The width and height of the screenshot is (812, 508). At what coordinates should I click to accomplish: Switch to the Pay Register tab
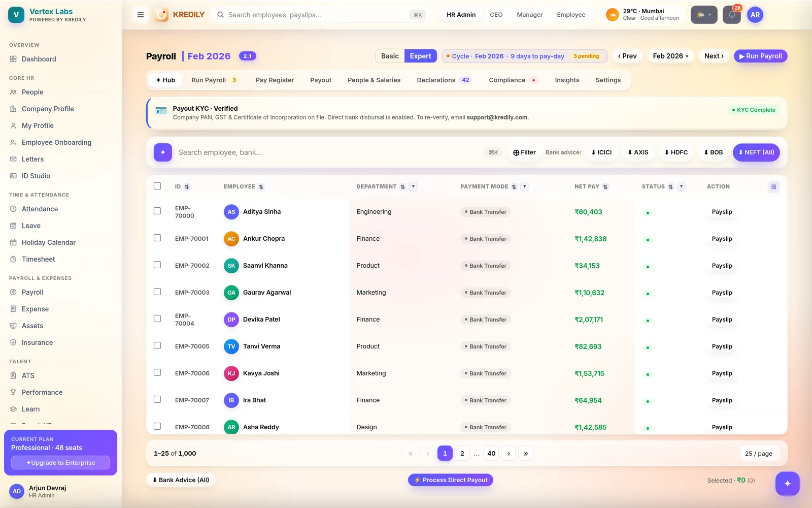click(275, 80)
